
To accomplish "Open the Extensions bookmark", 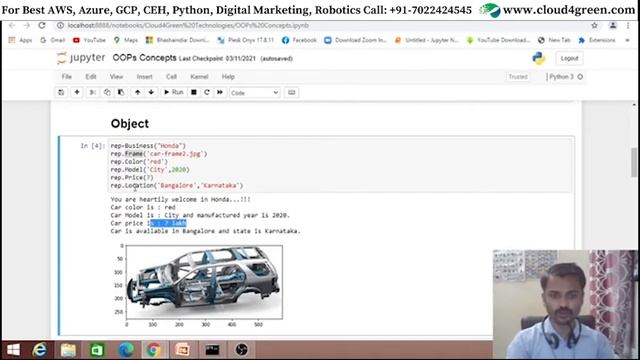I will 597,40.
